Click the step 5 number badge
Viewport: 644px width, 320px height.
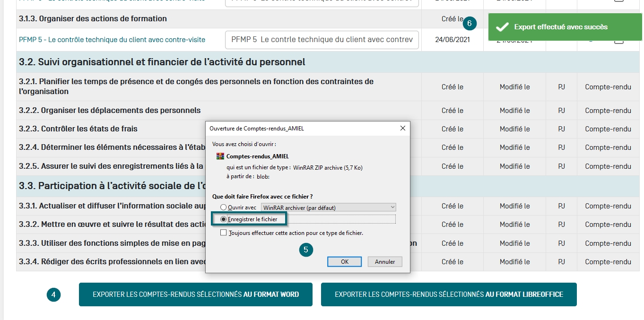[x=306, y=250]
